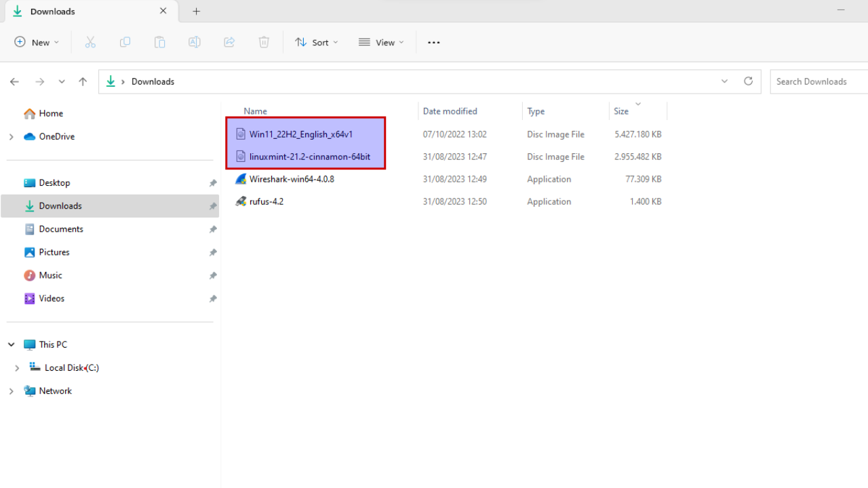The height and width of the screenshot is (488, 868).
Task: Collapse the This PC tree node
Action: click(x=11, y=344)
